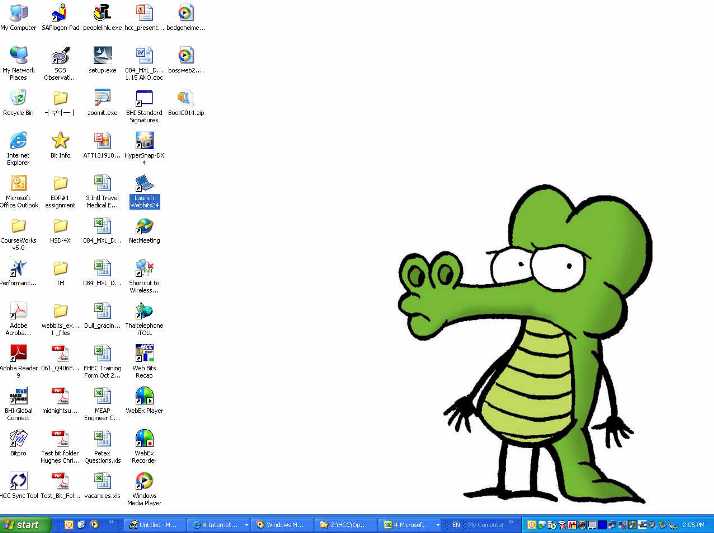Expand the Excel taskbar group arrow
714x533 pixels.
coord(438,525)
